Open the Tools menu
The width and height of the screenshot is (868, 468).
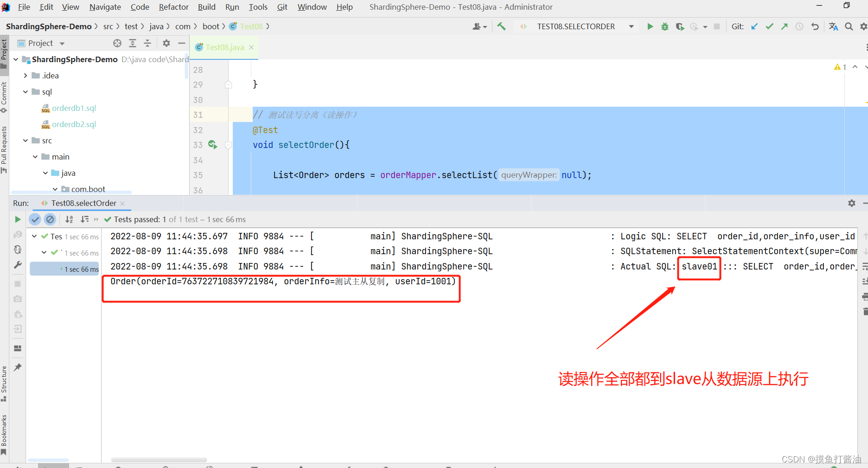tap(258, 7)
